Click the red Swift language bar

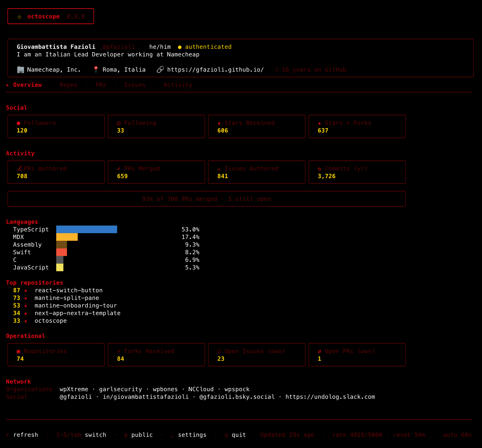[x=62, y=252]
